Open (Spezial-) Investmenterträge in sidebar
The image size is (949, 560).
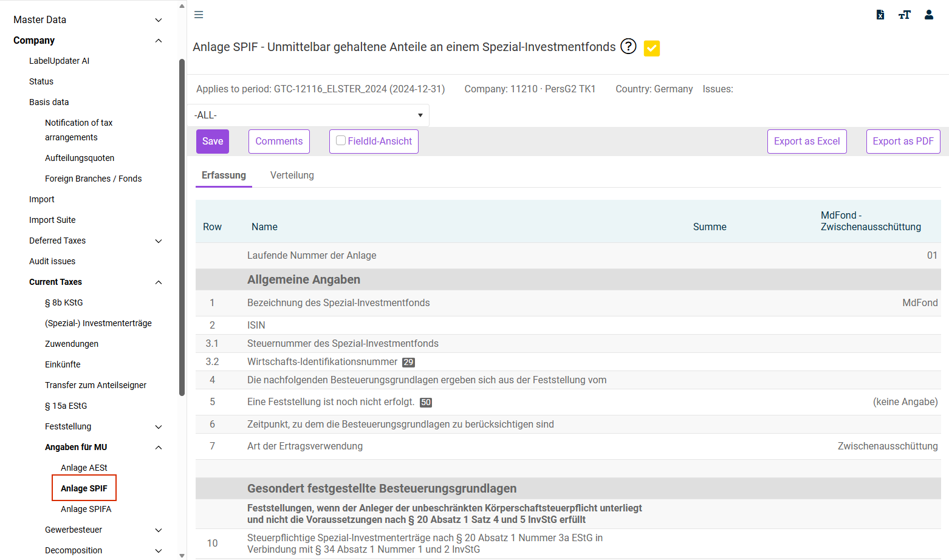[x=98, y=323]
